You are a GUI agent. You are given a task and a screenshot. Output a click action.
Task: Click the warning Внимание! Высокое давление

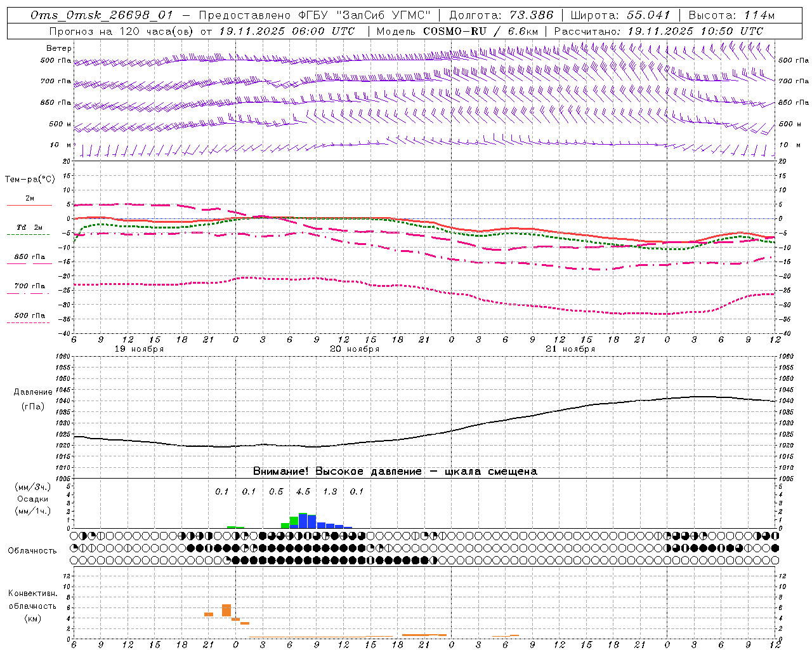(337, 472)
